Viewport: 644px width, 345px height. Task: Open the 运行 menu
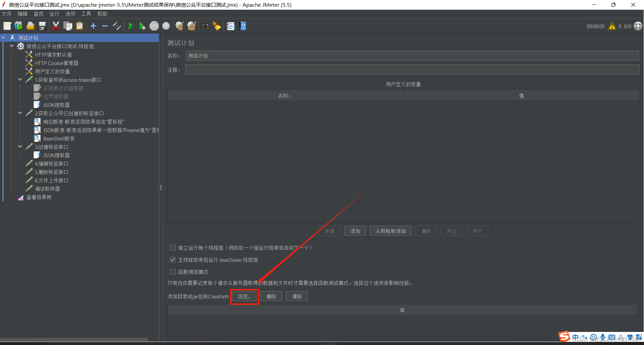pyautogui.click(x=54, y=14)
